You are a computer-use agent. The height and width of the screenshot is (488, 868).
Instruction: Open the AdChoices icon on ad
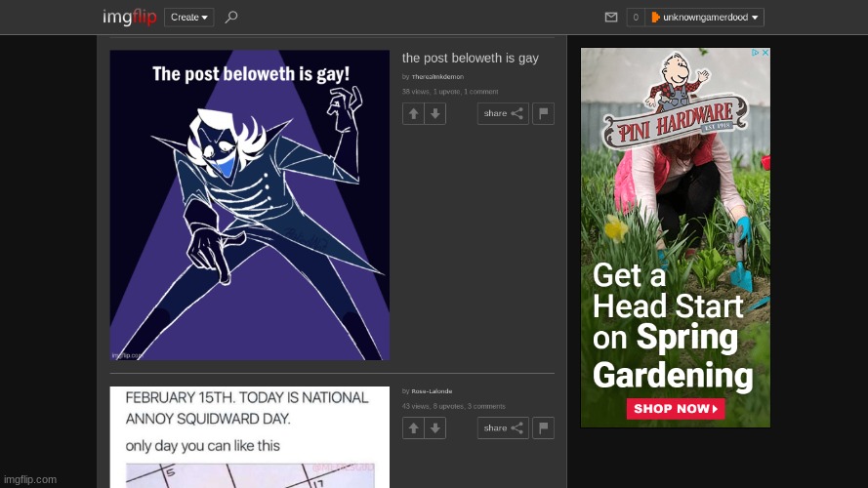click(755, 53)
